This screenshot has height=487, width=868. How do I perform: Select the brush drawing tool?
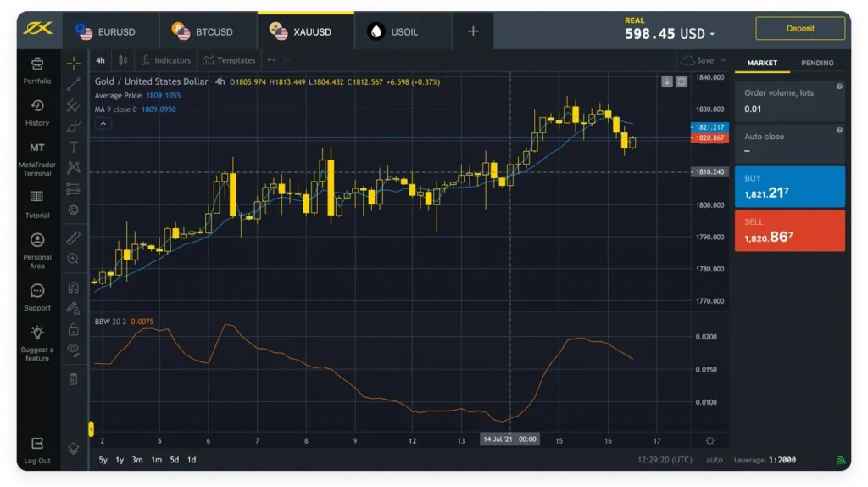click(73, 126)
